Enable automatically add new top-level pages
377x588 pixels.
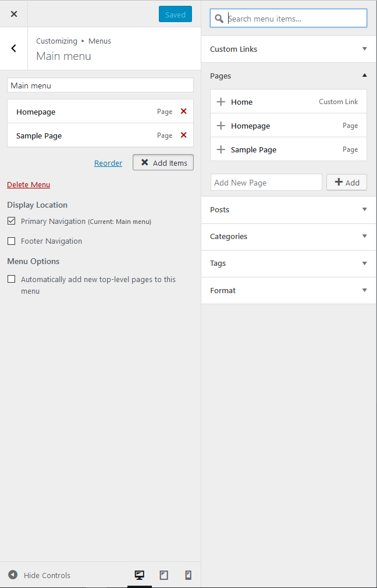(x=11, y=279)
